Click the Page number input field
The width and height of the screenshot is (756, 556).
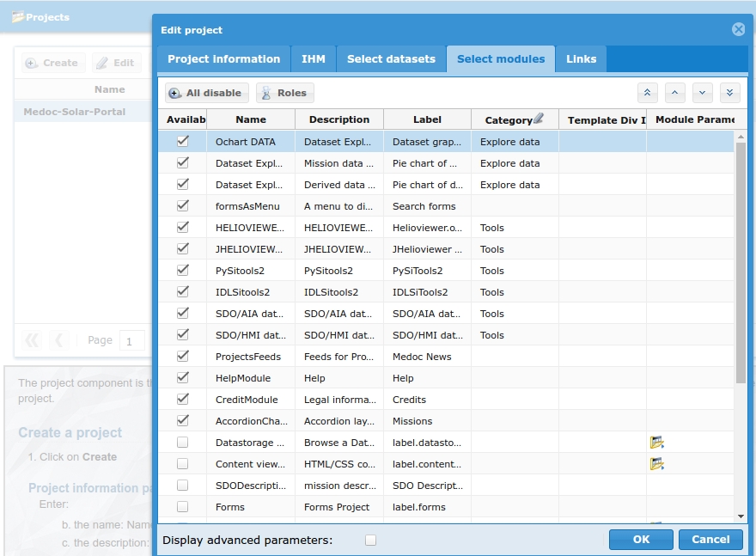pos(131,341)
